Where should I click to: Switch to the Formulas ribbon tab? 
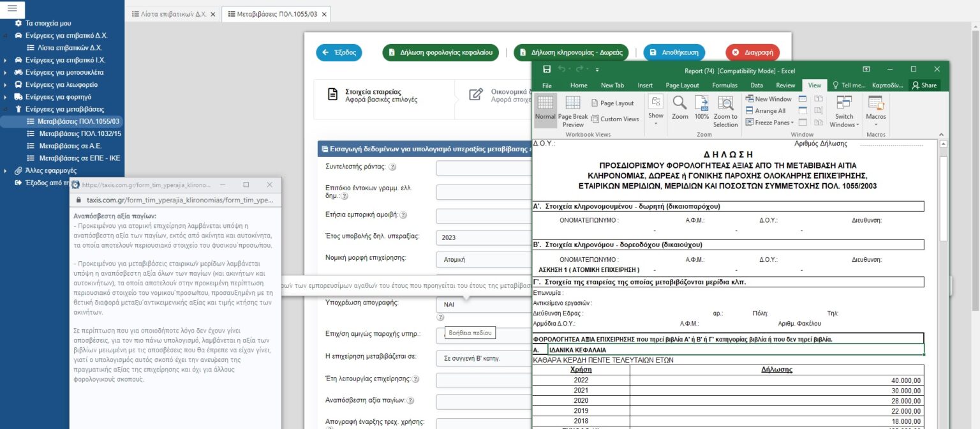pyautogui.click(x=724, y=85)
